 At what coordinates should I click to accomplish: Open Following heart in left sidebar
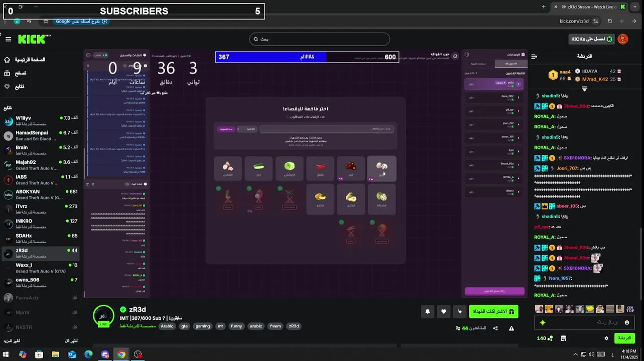(15, 87)
